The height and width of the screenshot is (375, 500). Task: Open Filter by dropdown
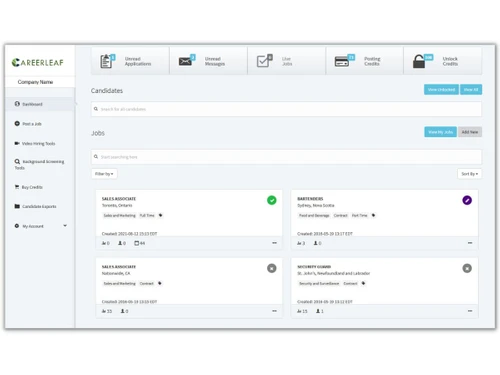click(x=104, y=174)
